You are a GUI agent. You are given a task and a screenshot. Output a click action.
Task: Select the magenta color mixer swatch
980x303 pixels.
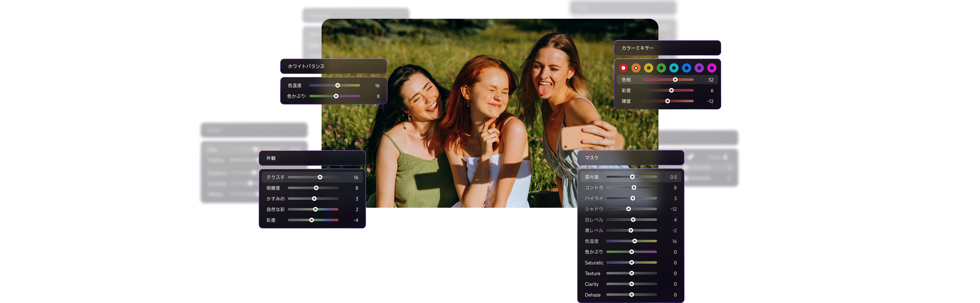coord(712,68)
